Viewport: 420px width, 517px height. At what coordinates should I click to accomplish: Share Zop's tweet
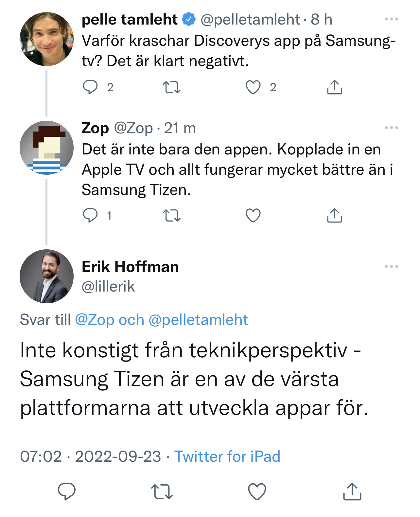(334, 216)
